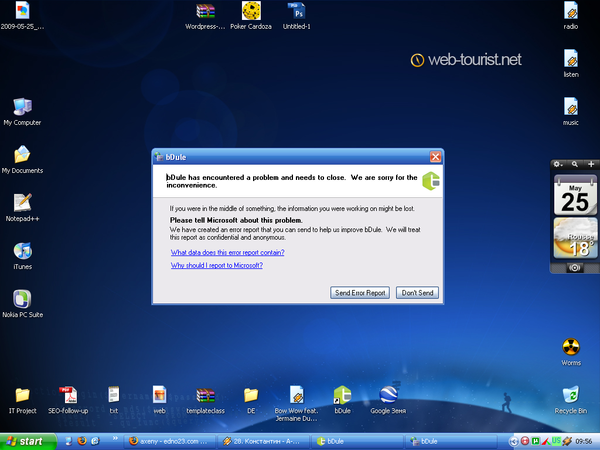Select the Poker Cardoza icon
The height and width of the screenshot is (450, 600).
click(x=251, y=15)
